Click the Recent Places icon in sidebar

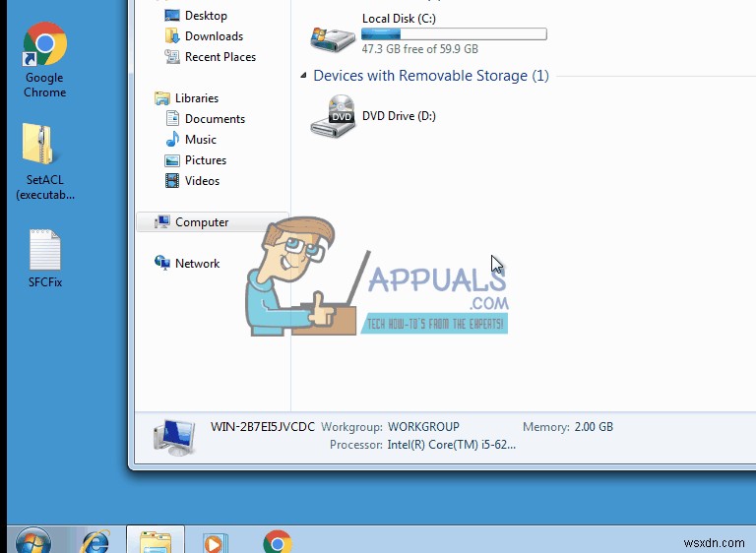172,57
